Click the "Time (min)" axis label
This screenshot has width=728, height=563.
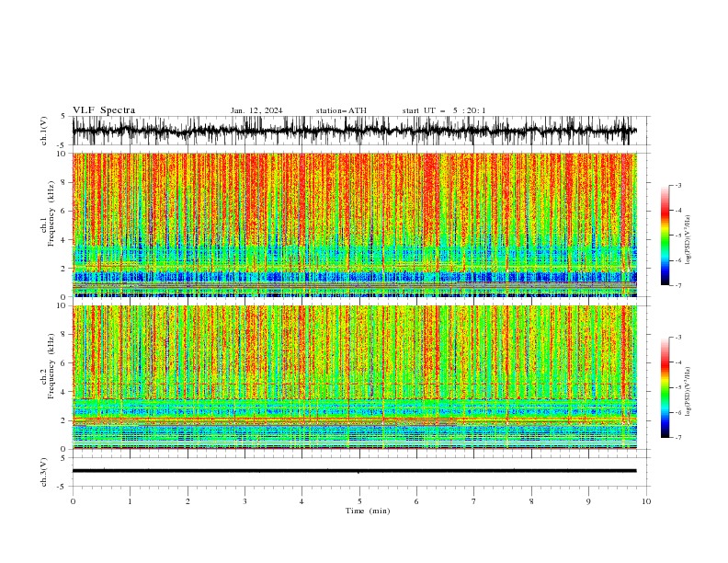pyautogui.click(x=368, y=511)
